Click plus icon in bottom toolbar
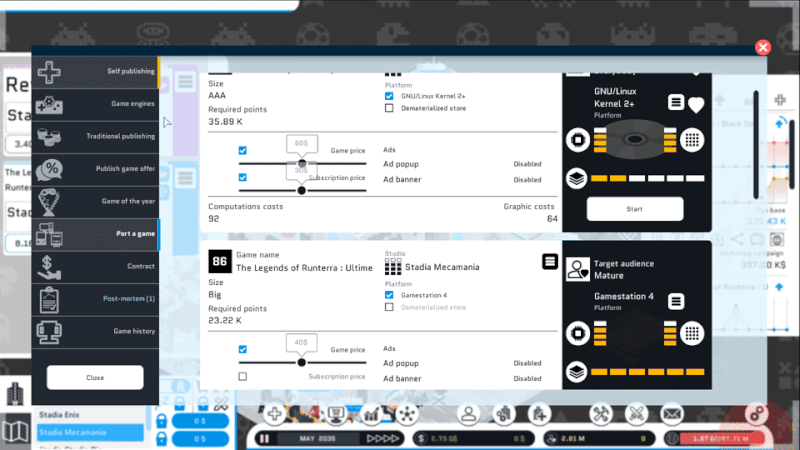 pyautogui.click(x=274, y=414)
